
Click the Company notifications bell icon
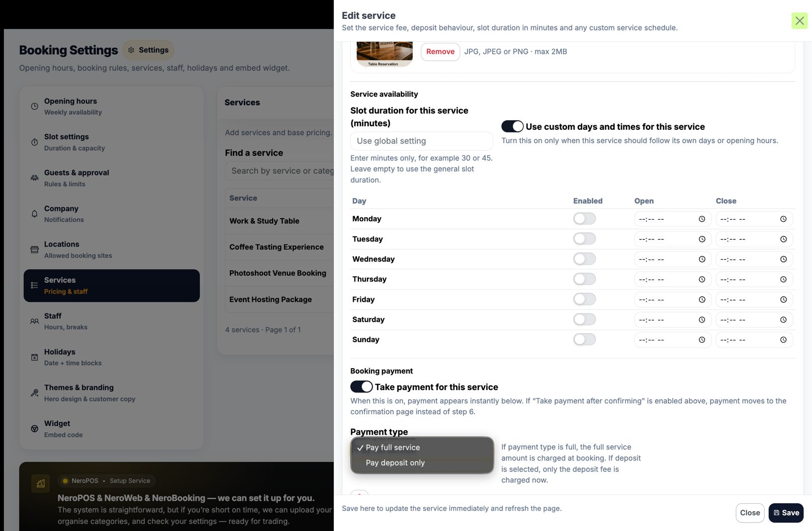click(x=35, y=214)
